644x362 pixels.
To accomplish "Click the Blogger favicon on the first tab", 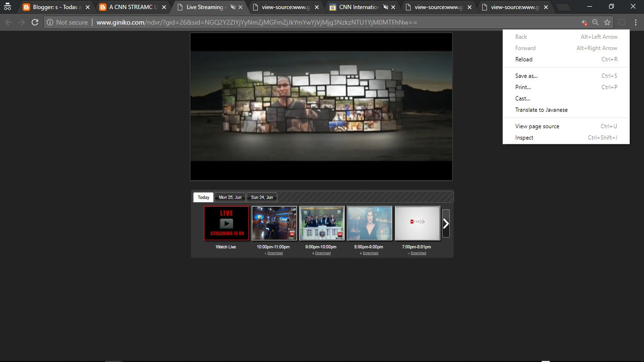I will (x=25, y=7).
